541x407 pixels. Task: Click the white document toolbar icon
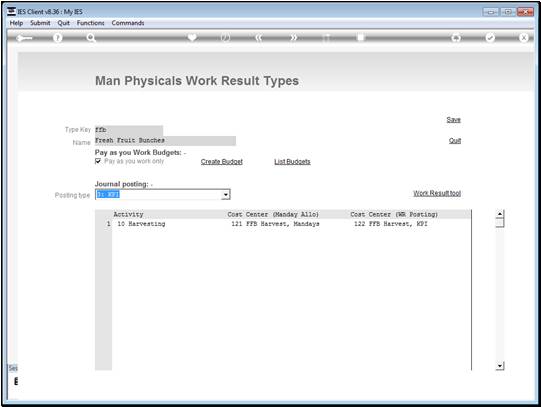tap(361, 37)
